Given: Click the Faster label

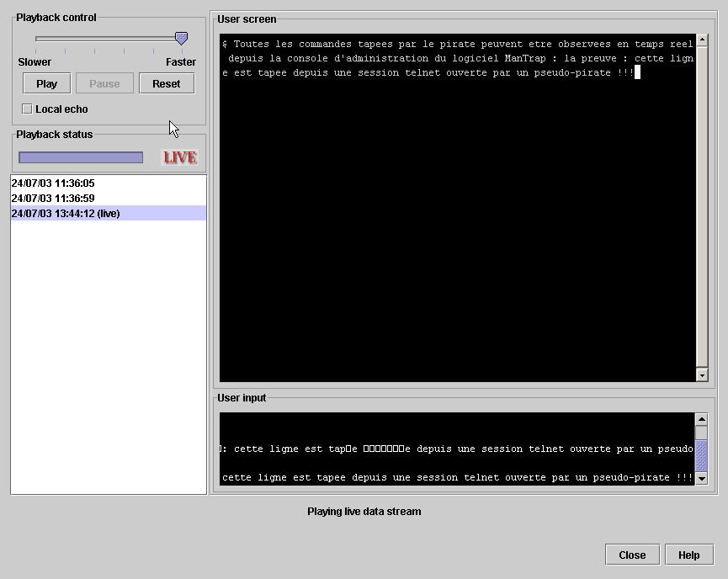Looking at the screenshot, I should [x=181, y=61].
